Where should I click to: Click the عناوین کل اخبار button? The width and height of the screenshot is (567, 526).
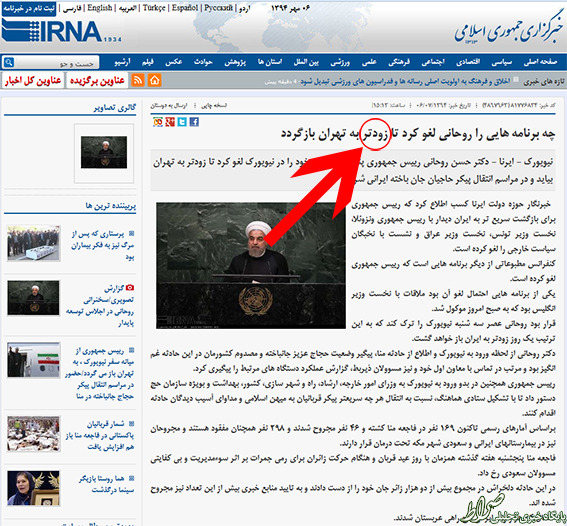33,80
